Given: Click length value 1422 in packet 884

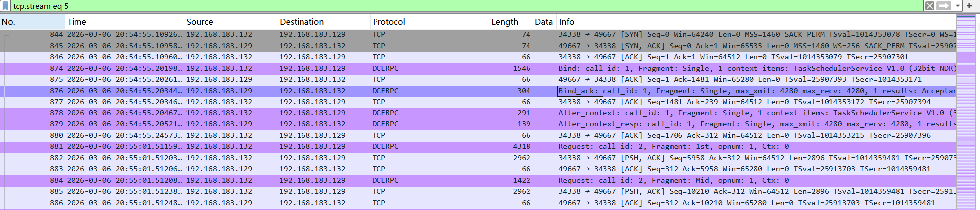Looking at the screenshot, I should pos(522,180).
